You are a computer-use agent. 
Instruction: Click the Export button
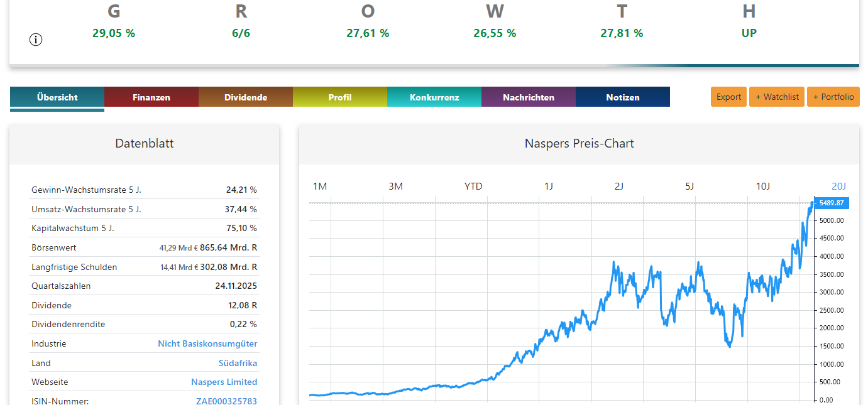pyautogui.click(x=729, y=97)
